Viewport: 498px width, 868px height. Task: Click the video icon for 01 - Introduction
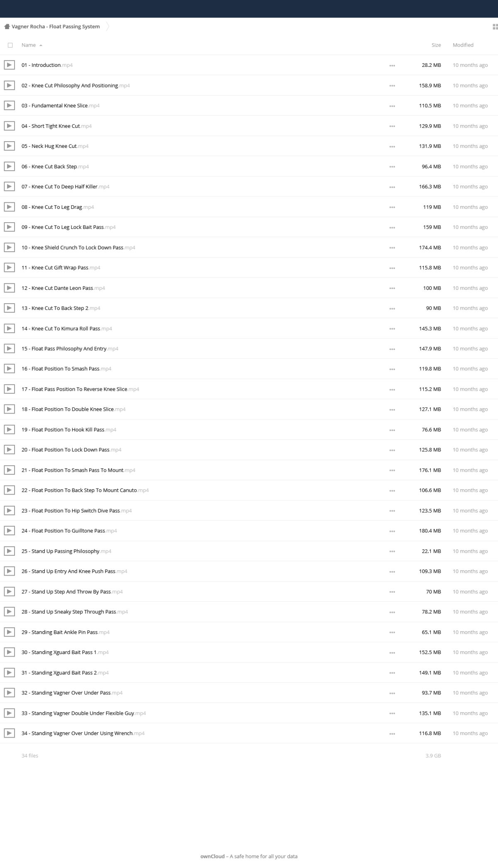[9, 65]
